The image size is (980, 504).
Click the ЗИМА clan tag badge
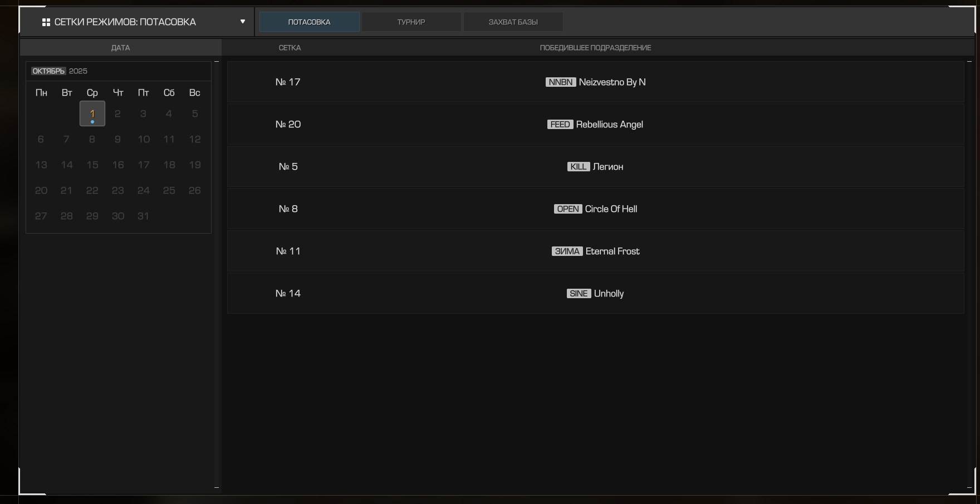(567, 251)
